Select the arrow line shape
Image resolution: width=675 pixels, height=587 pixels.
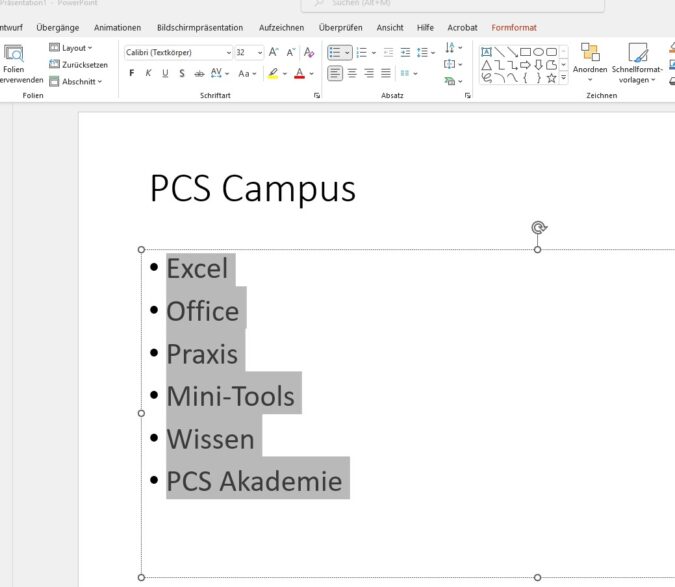(512, 52)
